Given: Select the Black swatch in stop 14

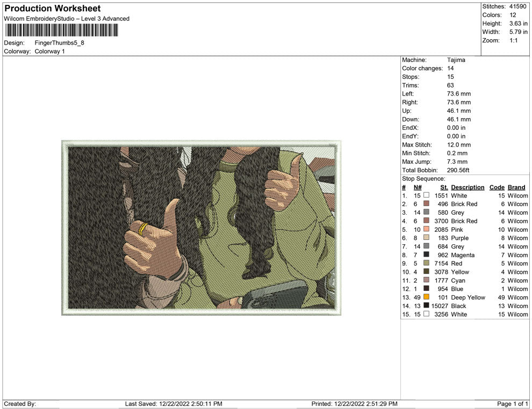Looking at the screenshot, I should 427,305.
